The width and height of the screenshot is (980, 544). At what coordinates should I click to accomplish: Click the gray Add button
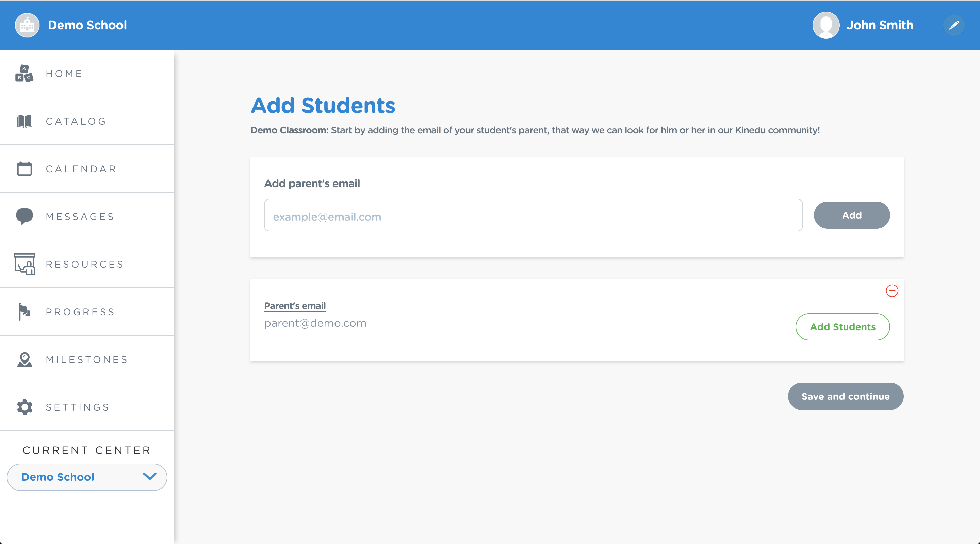[851, 215]
